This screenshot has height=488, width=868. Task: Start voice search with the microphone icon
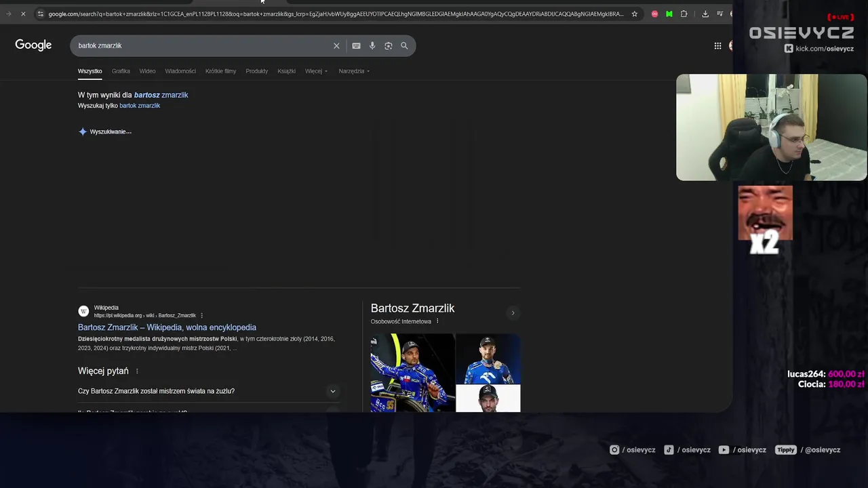coord(372,45)
